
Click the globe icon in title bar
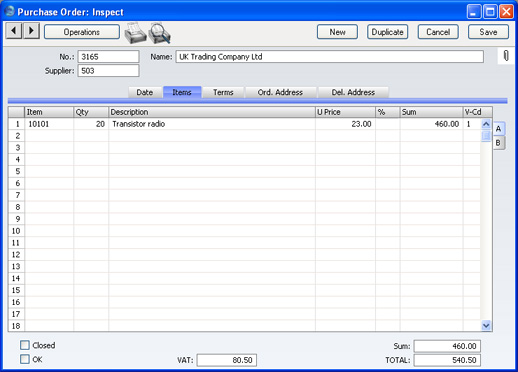click(9, 11)
